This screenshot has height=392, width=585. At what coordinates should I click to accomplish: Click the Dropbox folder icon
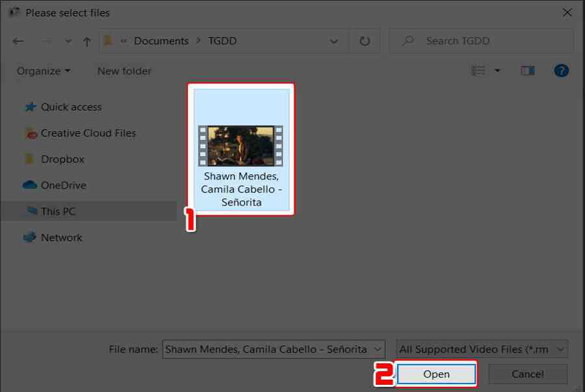tap(29, 159)
